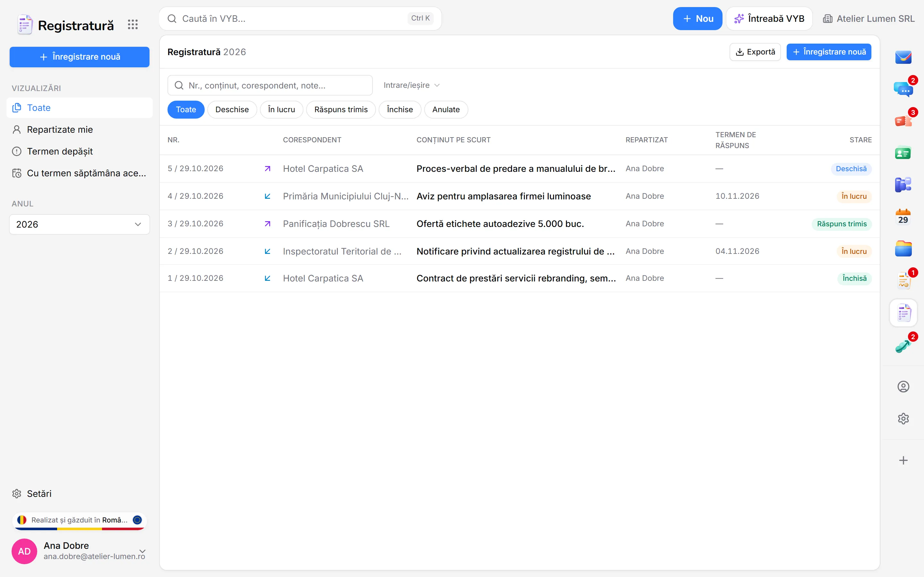Filter by În lucru status chip
924x577 pixels.
pos(281,110)
